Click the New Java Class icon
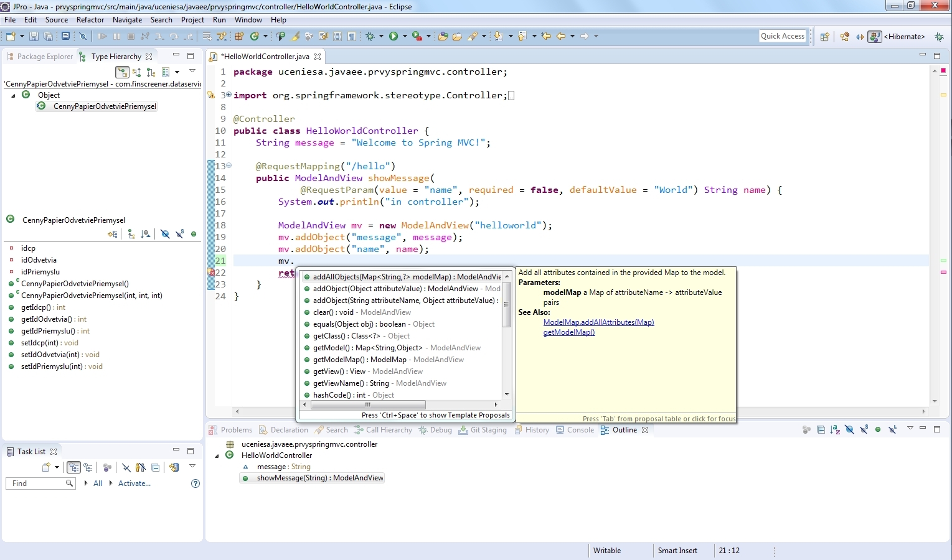This screenshot has height=560, width=952. (254, 36)
